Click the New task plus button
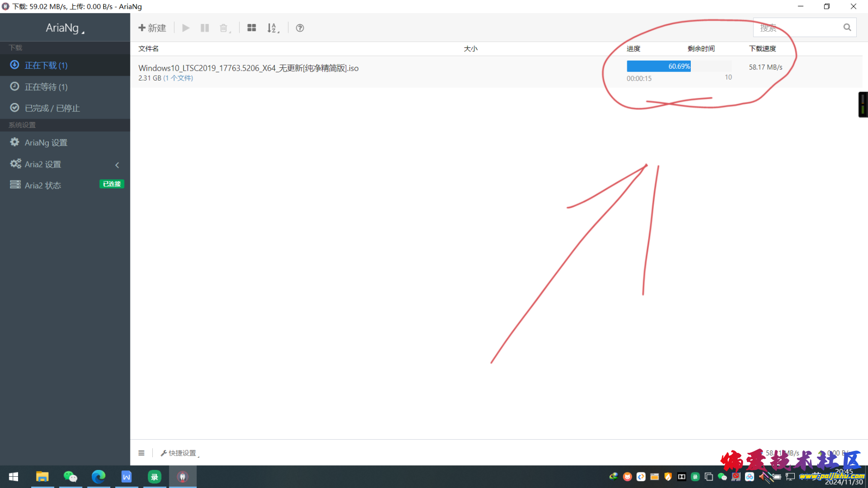This screenshot has width=868, height=488. tap(152, 28)
